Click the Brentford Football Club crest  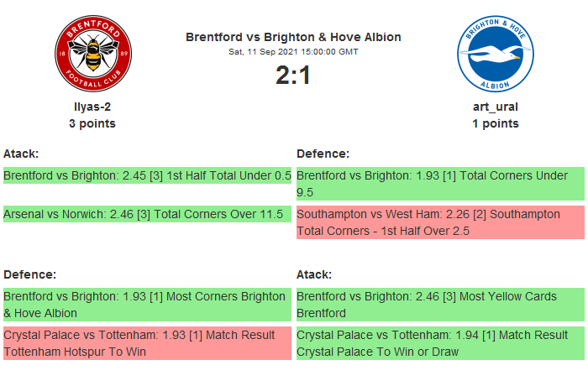[x=92, y=55]
